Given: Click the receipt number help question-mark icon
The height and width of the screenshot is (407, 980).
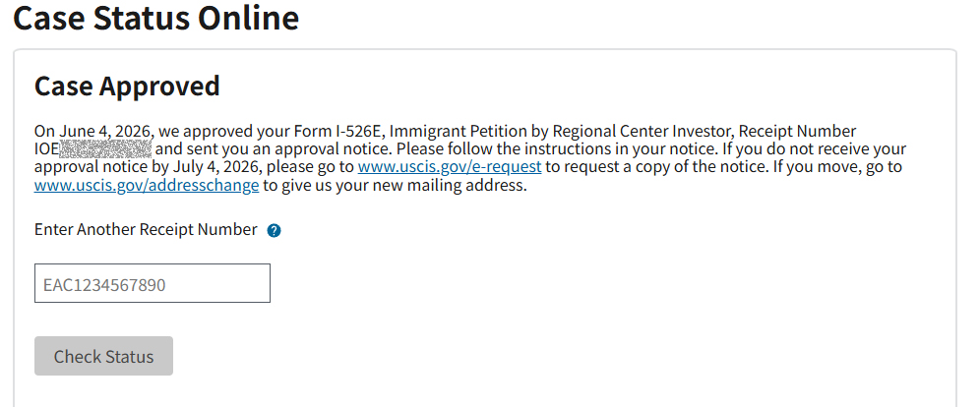Looking at the screenshot, I should (x=274, y=230).
